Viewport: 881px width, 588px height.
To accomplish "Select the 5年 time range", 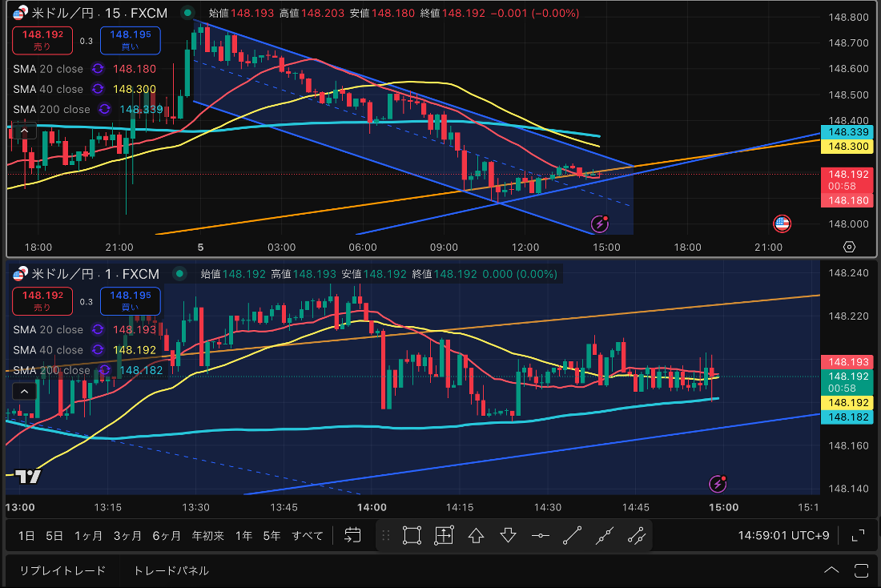I will point(272,536).
